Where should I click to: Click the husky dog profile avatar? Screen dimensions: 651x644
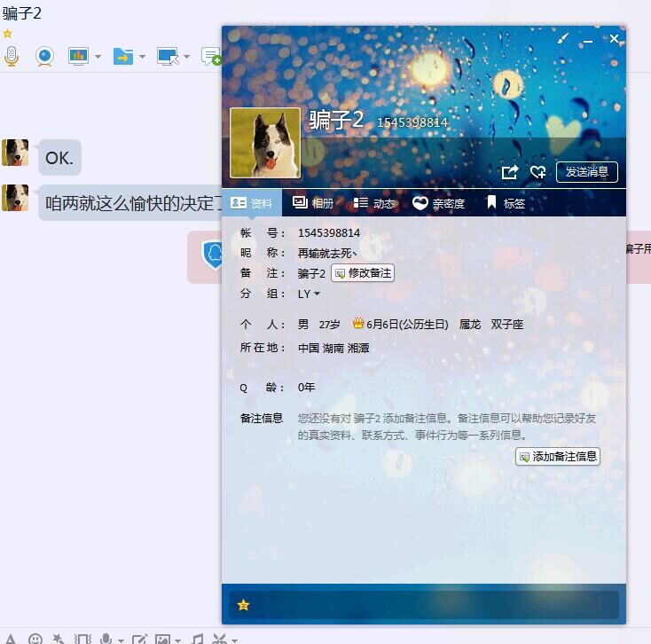[265, 143]
